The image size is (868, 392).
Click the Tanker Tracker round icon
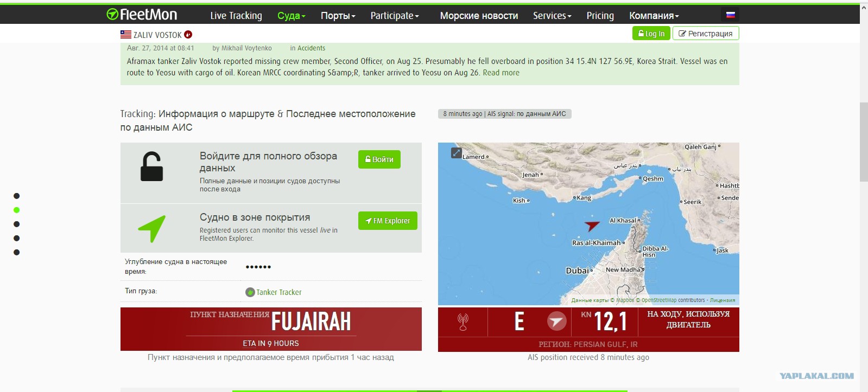point(250,292)
